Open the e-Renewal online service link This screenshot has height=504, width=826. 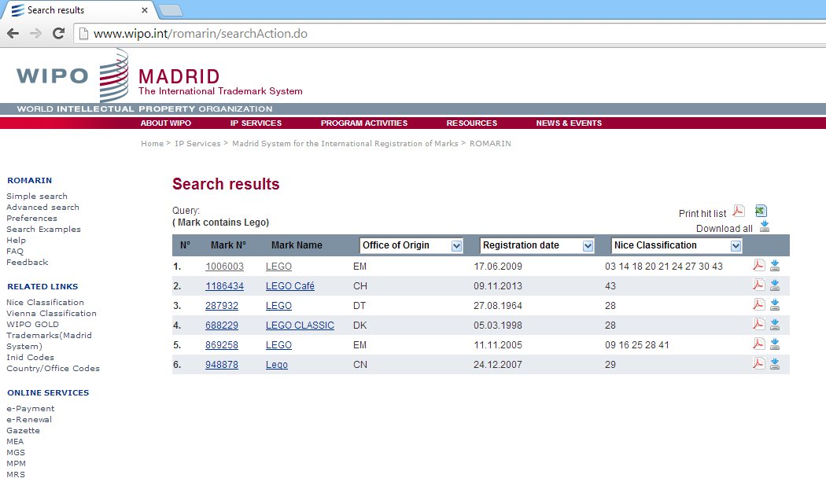pos(29,420)
